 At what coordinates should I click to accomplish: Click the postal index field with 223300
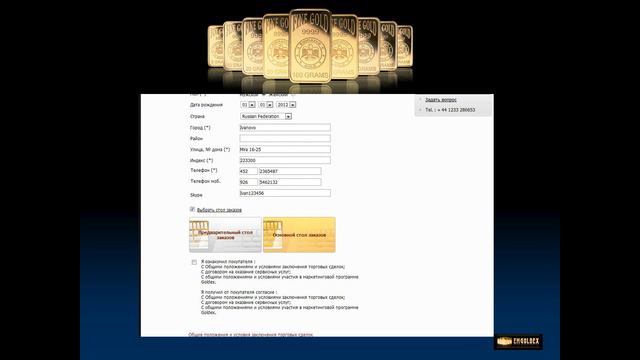(285, 160)
